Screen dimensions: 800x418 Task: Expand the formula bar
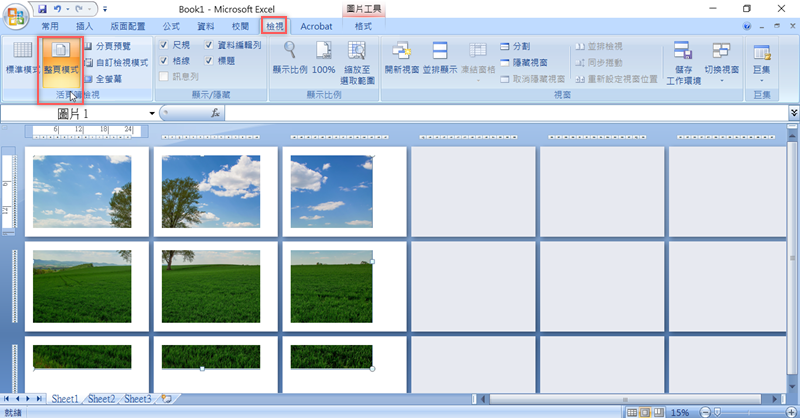coord(794,112)
